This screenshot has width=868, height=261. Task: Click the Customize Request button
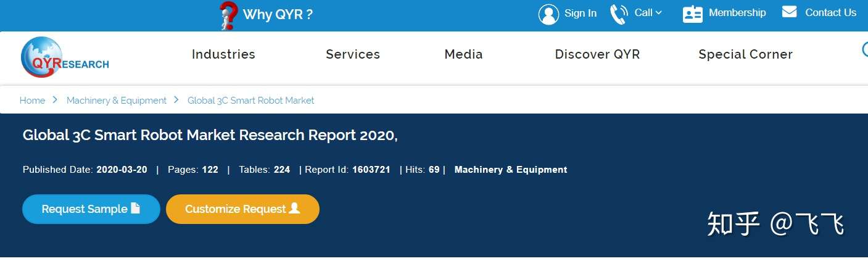(x=242, y=209)
